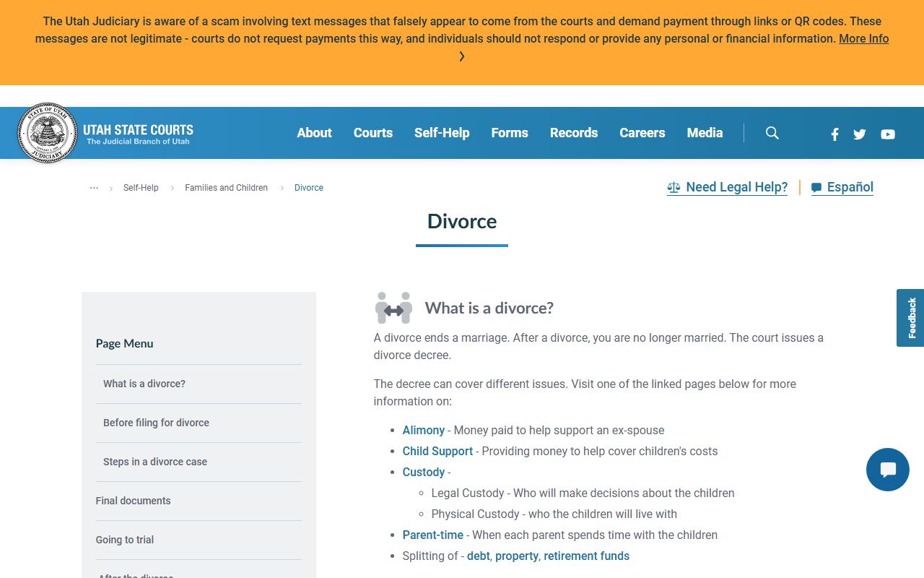924x578 pixels.
Task: Visit the courts' Facebook page icon
Action: click(x=834, y=134)
